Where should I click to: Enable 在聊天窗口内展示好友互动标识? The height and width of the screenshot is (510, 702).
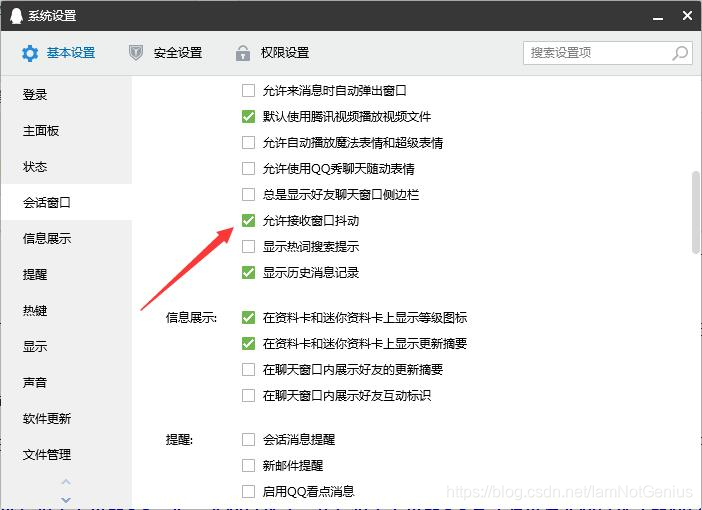248,396
